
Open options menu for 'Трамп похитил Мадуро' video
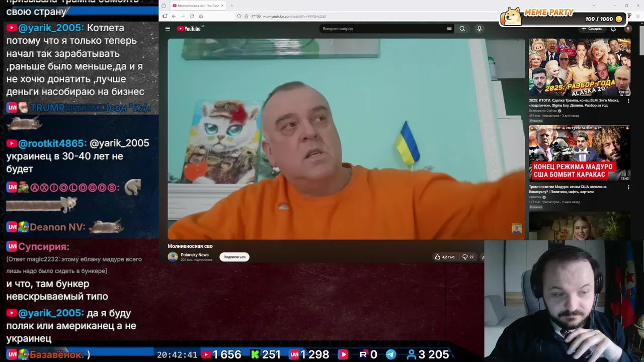(x=628, y=187)
